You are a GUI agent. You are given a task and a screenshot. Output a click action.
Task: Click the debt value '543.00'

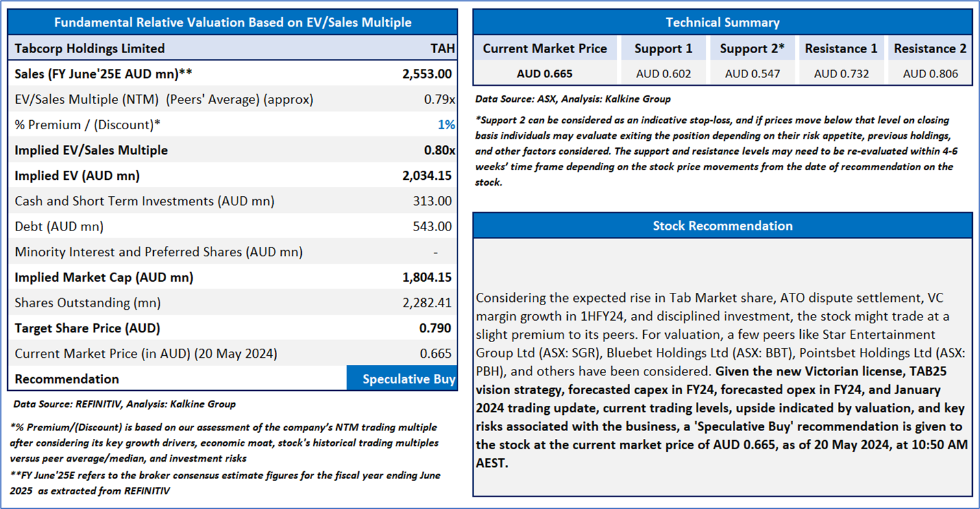(x=434, y=227)
